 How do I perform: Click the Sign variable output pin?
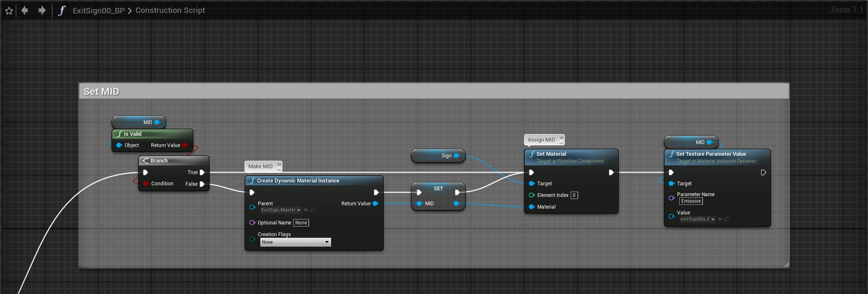click(x=456, y=156)
